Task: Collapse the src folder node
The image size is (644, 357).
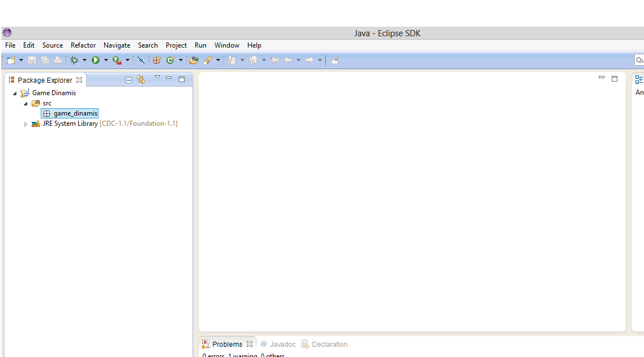Action: coord(25,104)
